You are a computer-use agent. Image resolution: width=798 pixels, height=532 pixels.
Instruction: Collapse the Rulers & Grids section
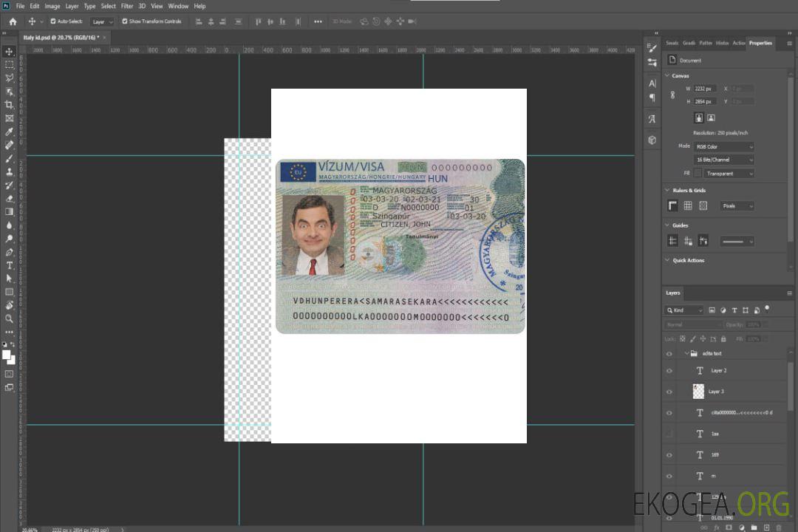click(x=667, y=190)
